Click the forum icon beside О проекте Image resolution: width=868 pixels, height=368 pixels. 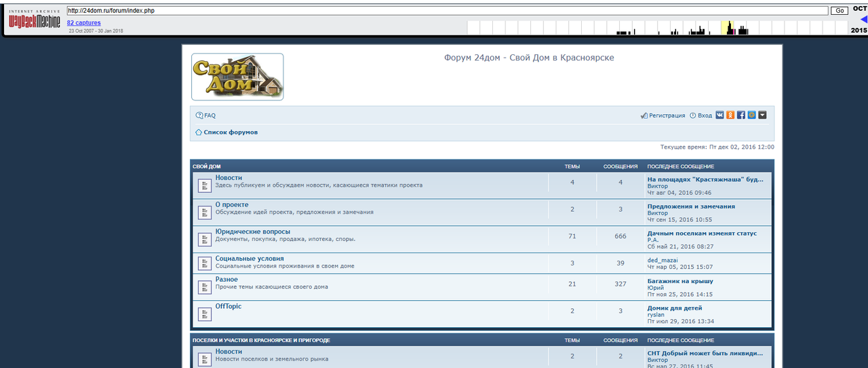(x=205, y=213)
